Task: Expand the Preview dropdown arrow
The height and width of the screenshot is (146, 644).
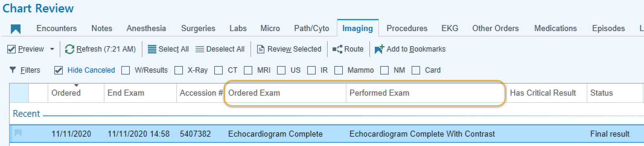Action: [52, 49]
